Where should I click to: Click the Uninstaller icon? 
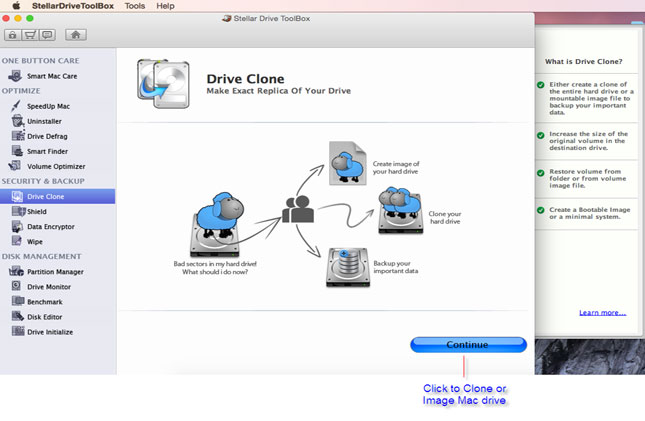[18, 121]
